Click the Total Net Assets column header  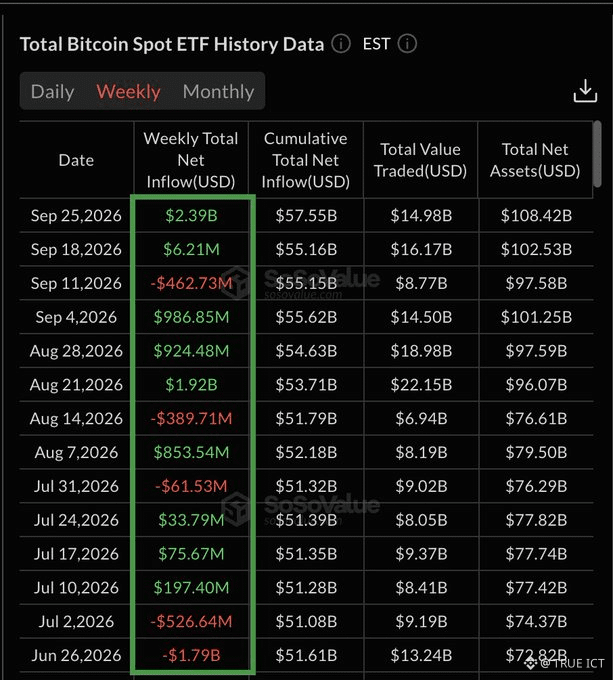point(535,160)
